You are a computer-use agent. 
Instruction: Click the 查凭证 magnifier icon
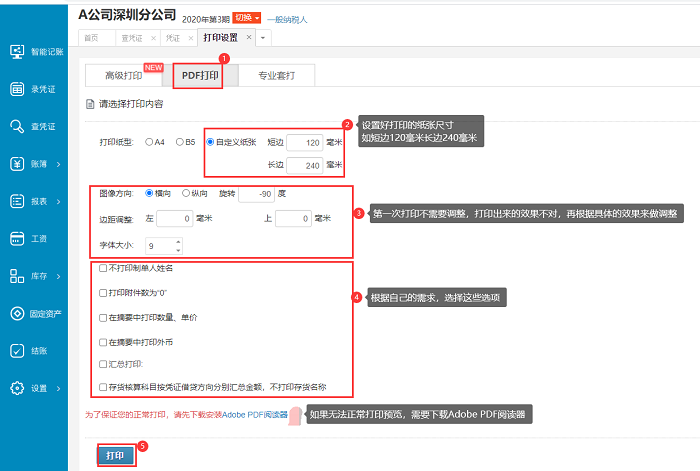pos(17,126)
